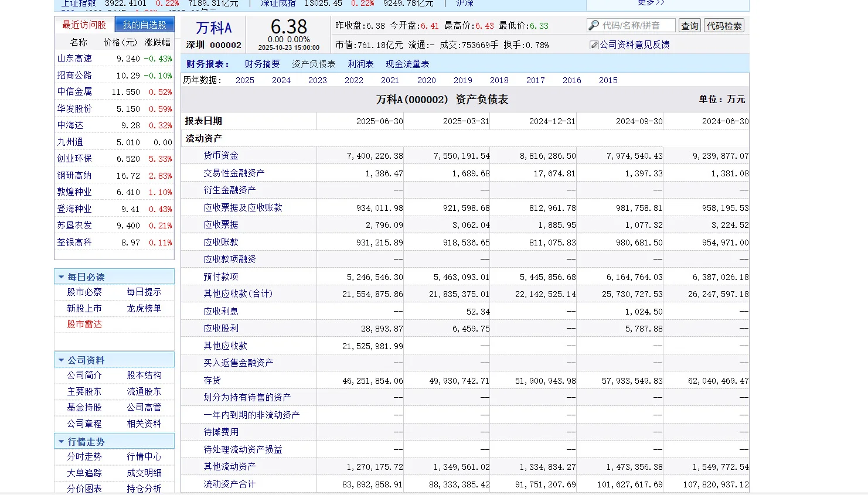
Task: Open 大单追踪 link
Action: (84, 473)
